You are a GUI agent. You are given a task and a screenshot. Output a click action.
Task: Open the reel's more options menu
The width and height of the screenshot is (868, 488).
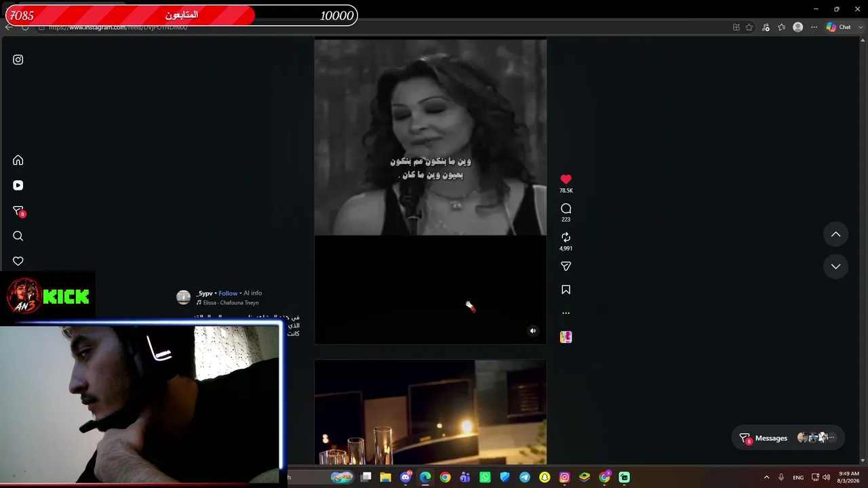(566, 313)
